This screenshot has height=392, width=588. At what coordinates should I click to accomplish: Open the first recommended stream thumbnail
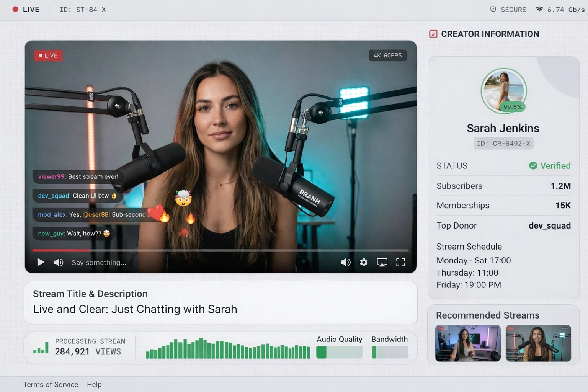click(468, 343)
